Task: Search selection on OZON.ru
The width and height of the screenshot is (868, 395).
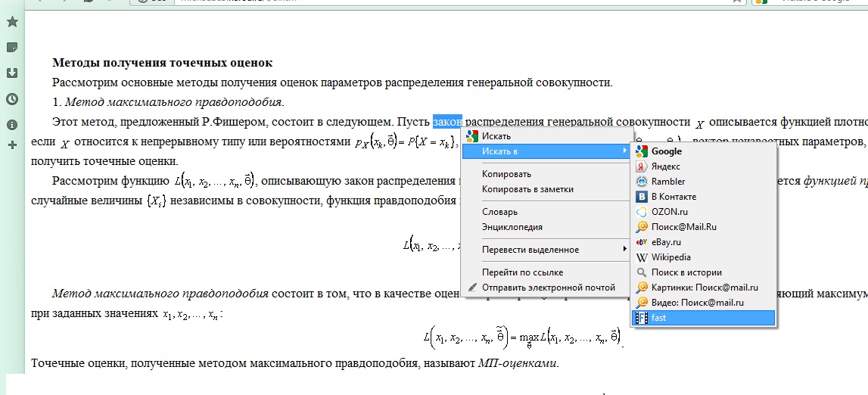Action: point(704,211)
